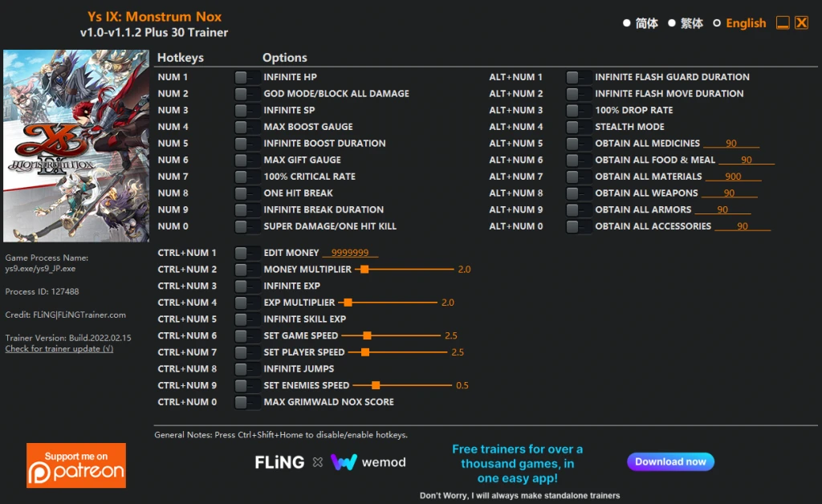The height and width of the screenshot is (504, 822).
Task: Click Check for trainer update link
Action: (x=59, y=349)
